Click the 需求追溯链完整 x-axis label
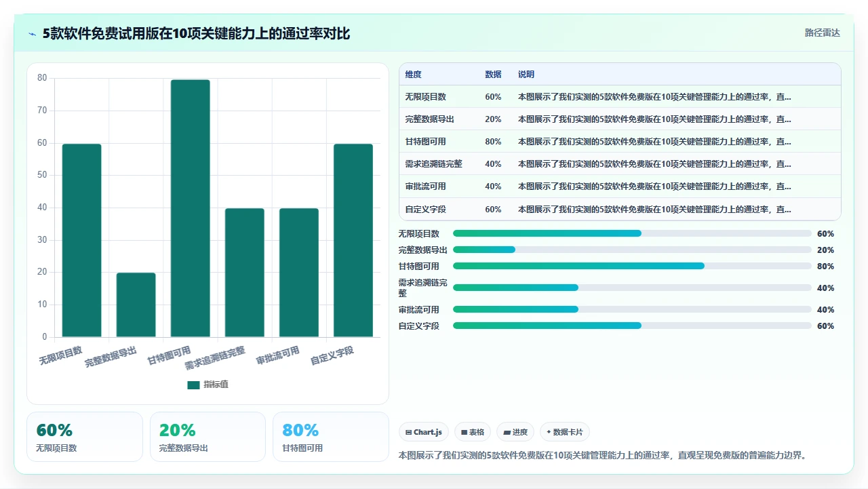 (215, 358)
